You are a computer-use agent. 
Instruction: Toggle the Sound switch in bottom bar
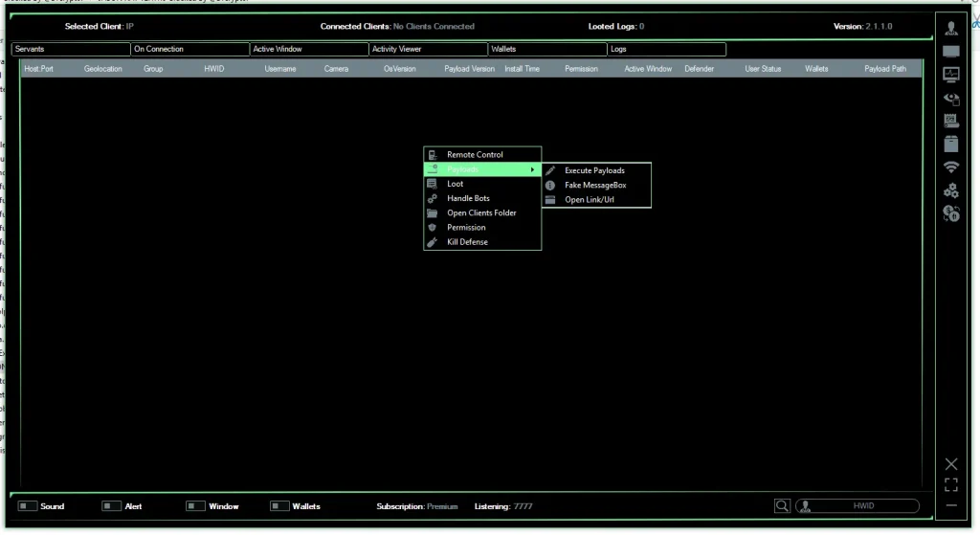28,506
